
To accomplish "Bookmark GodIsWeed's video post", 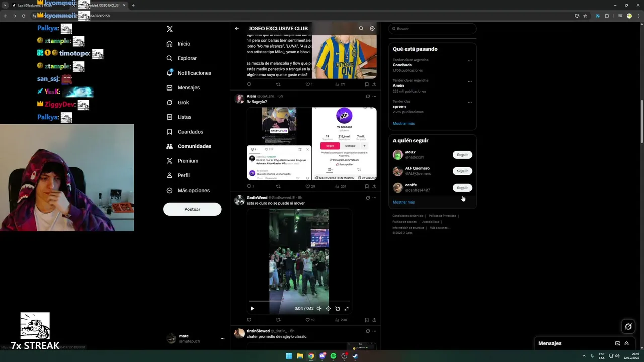I will coord(367,320).
